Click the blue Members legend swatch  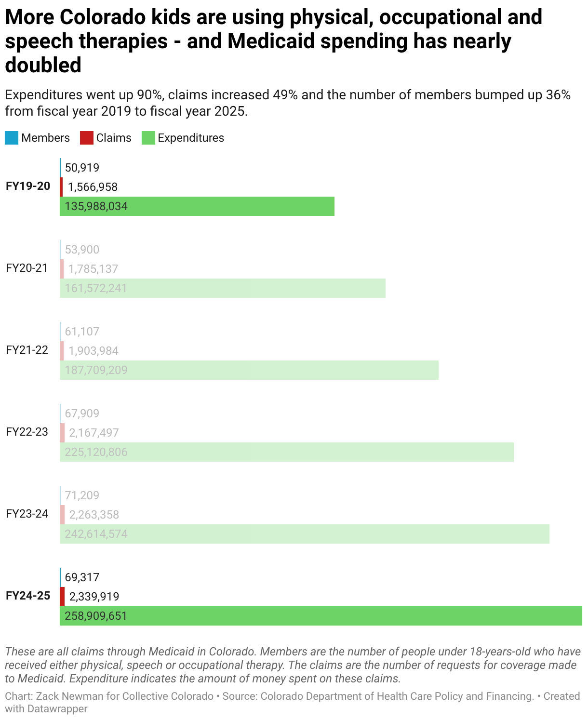click(x=12, y=138)
